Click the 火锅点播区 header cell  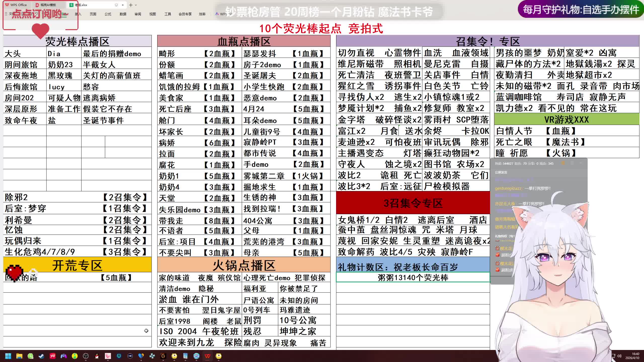(x=244, y=265)
